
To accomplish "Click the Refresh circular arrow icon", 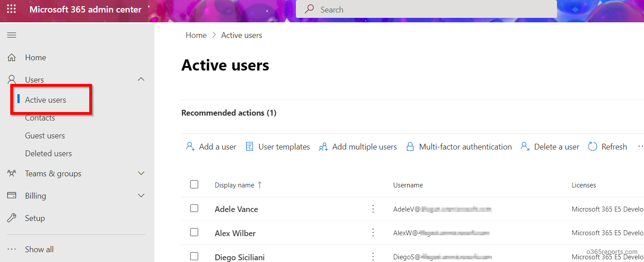I will click(x=592, y=146).
